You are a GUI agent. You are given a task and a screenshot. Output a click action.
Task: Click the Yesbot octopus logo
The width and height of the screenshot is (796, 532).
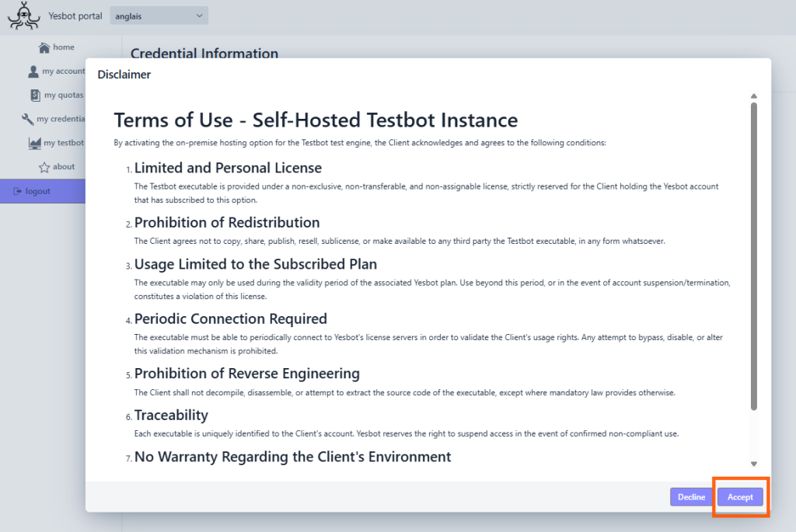click(x=24, y=16)
